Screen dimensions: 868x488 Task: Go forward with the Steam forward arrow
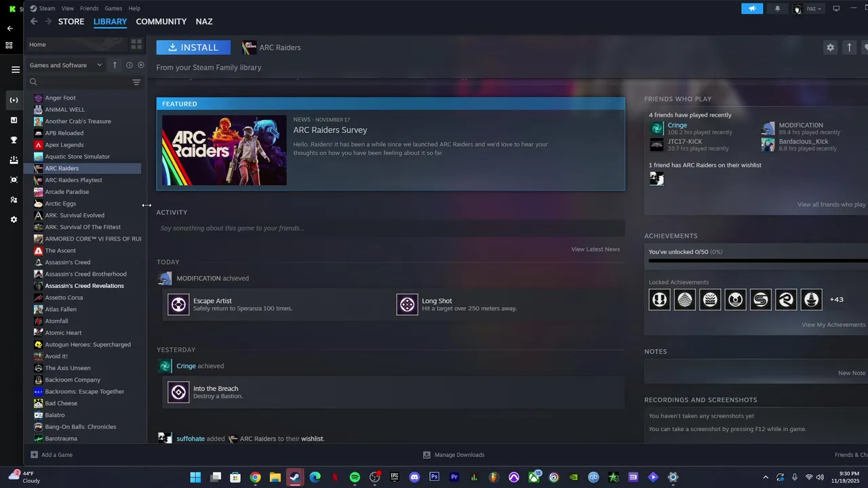point(48,22)
